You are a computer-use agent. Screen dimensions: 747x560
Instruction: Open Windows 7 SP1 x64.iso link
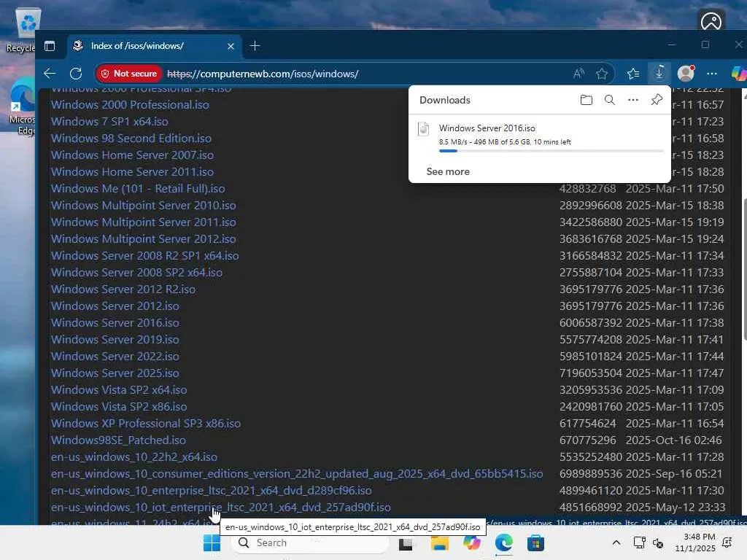click(109, 122)
